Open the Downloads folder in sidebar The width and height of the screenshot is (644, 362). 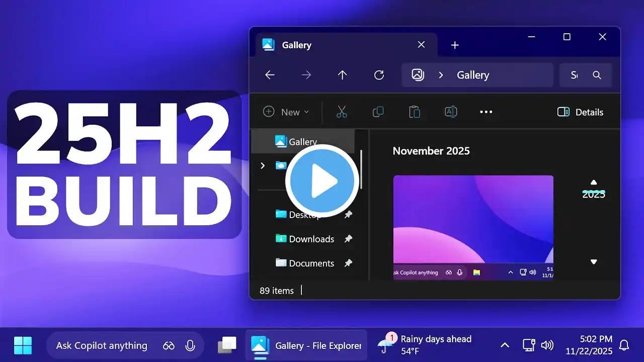(x=304, y=239)
